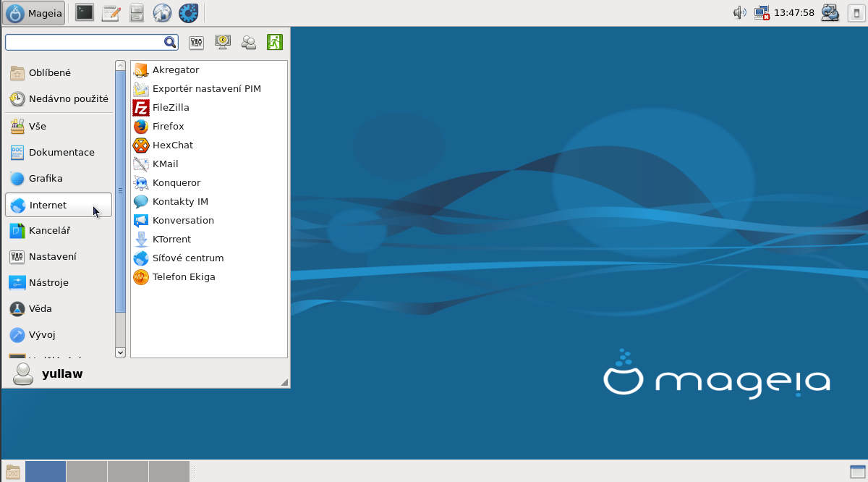
Task: Click the menu resize grip corner
Action: (284, 382)
